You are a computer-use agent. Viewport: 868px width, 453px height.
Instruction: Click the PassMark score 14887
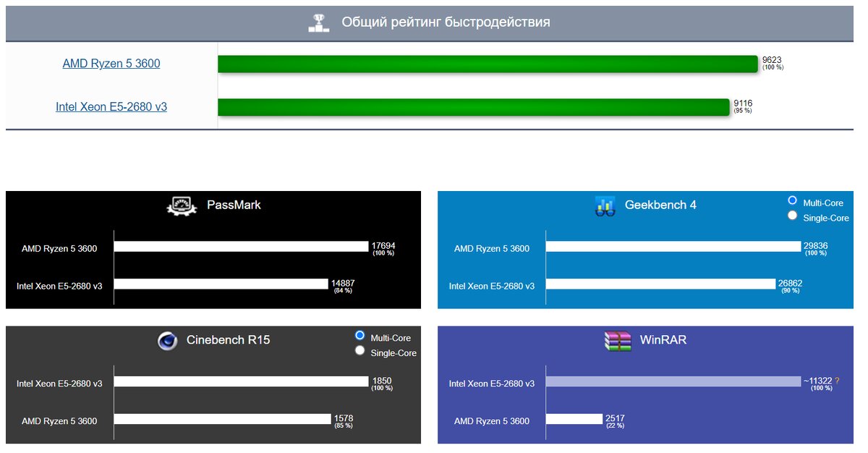point(343,283)
